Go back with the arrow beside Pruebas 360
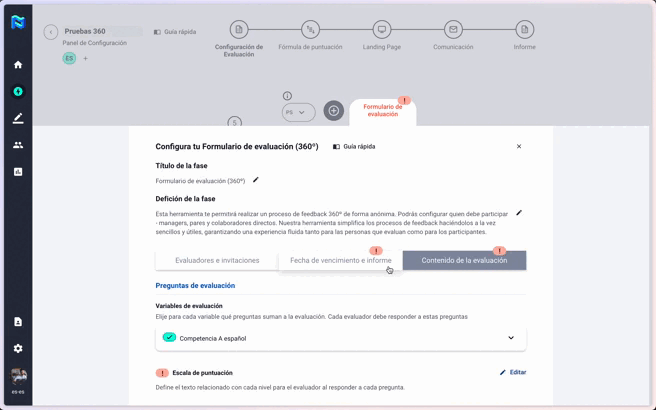The width and height of the screenshot is (656, 410). point(51,32)
